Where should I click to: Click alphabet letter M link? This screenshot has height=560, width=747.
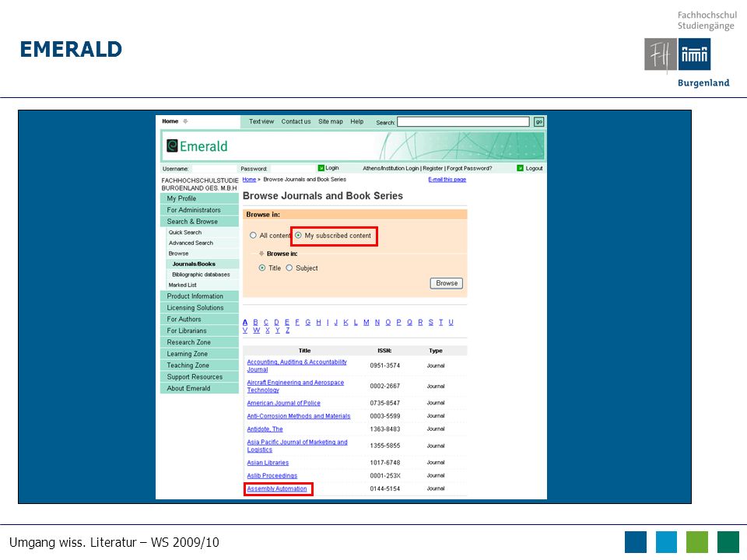(366, 322)
